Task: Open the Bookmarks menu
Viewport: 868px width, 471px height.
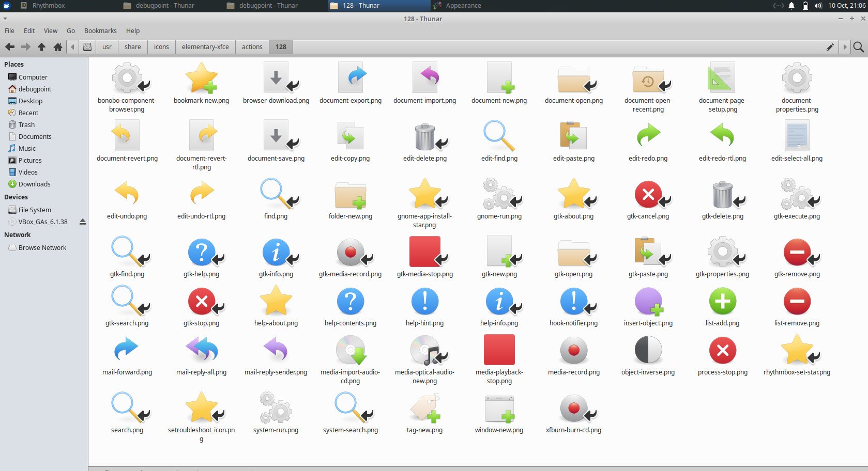Action: click(x=100, y=30)
